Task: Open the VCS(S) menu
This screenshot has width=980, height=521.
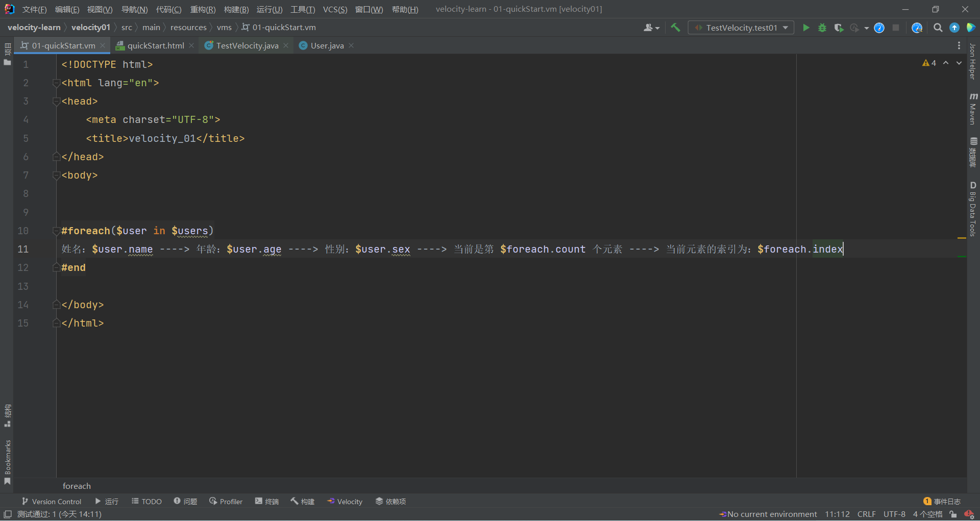Action: (x=335, y=9)
